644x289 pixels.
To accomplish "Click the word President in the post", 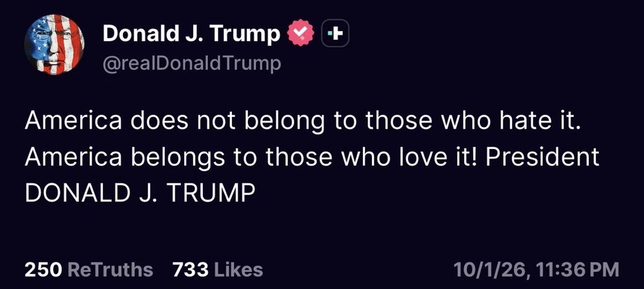I will [542, 158].
